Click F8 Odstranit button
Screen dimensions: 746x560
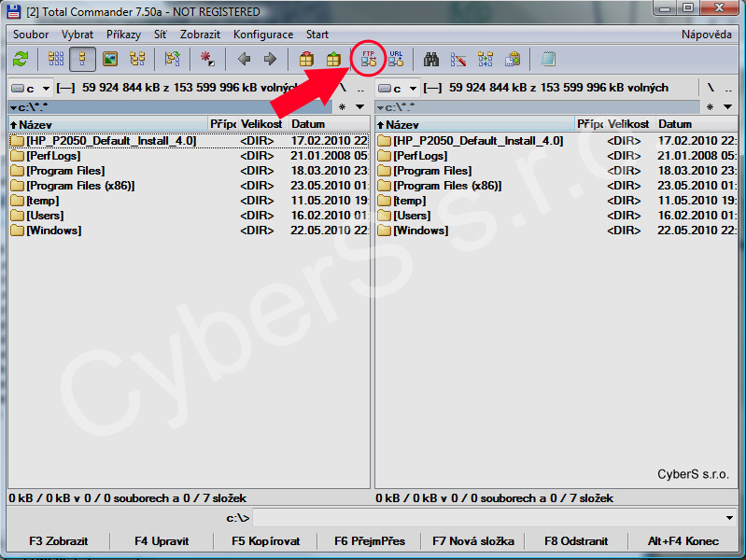coord(576,541)
